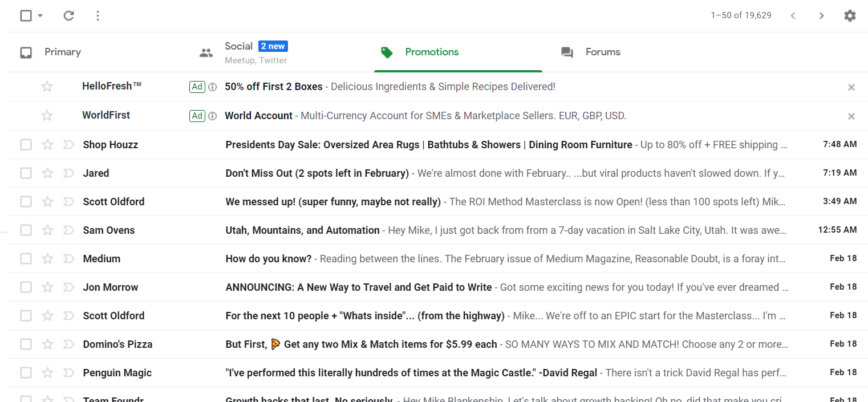Tick the select-all checkbox in the toolbar

pyautogui.click(x=26, y=15)
